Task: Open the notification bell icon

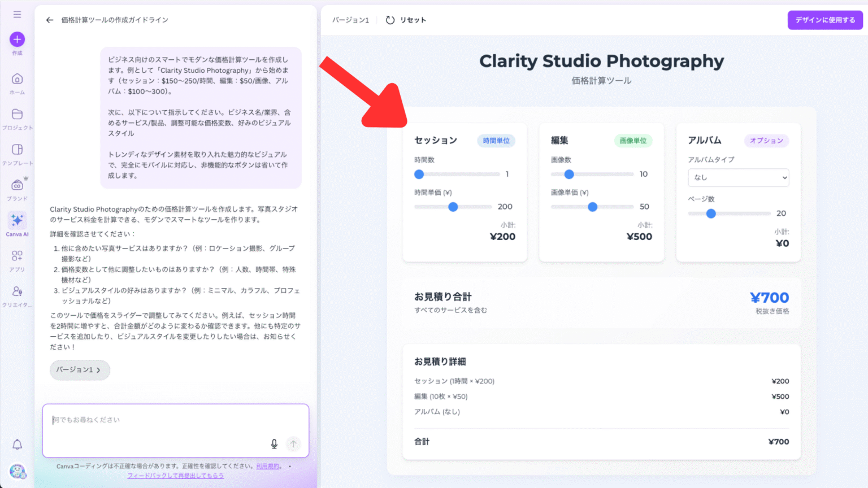Action: (x=17, y=445)
